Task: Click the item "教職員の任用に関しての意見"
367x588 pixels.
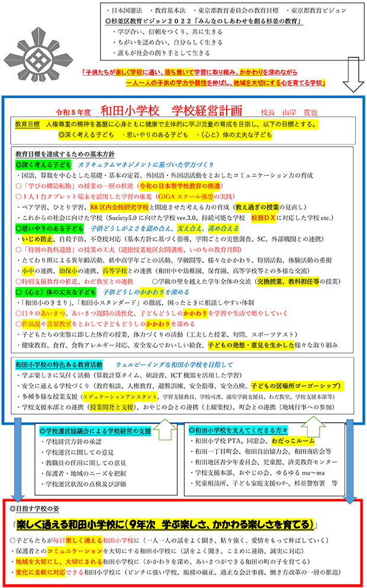Action: coord(85,463)
